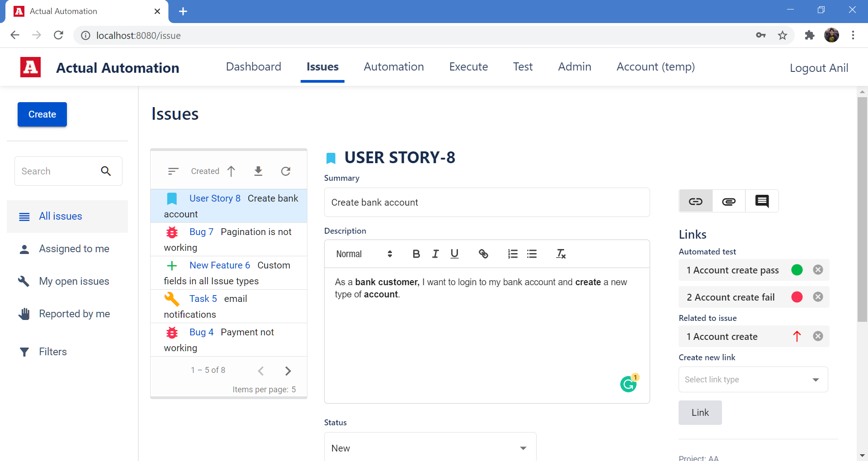Select My open issues filter
Screen dimensions: 868x461
pyautogui.click(x=67, y=282)
